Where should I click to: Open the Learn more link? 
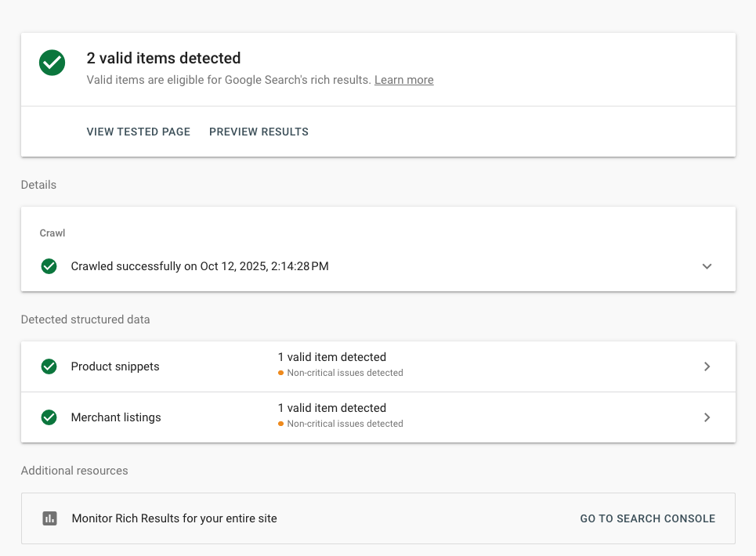(x=403, y=80)
